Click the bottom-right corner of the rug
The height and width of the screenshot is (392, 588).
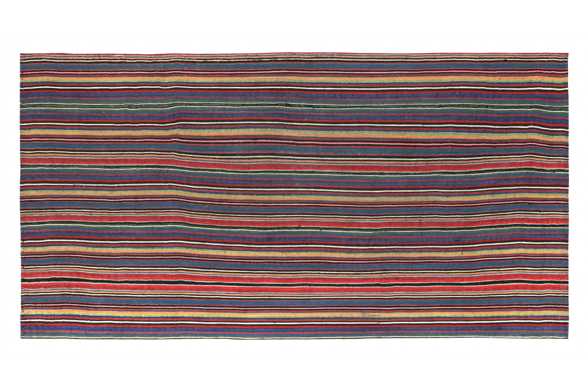tap(568, 339)
